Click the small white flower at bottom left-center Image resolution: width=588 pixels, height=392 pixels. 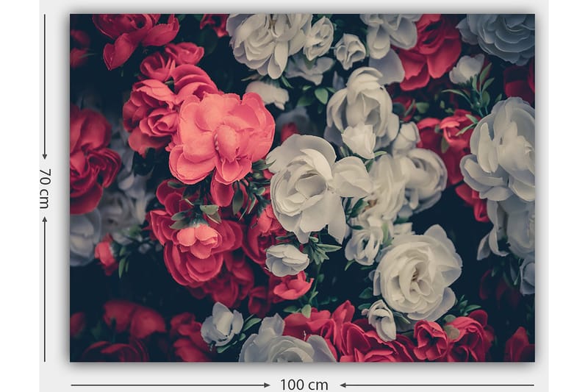(x=220, y=325)
